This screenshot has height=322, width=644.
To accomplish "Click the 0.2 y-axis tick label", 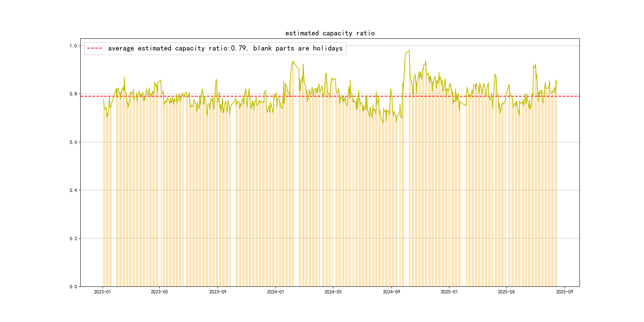I will point(73,239).
